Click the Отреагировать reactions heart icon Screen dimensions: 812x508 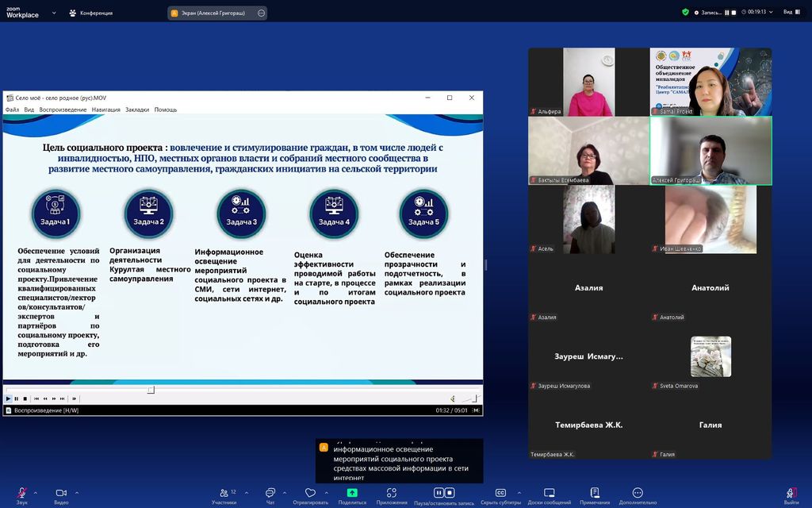[x=310, y=493]
